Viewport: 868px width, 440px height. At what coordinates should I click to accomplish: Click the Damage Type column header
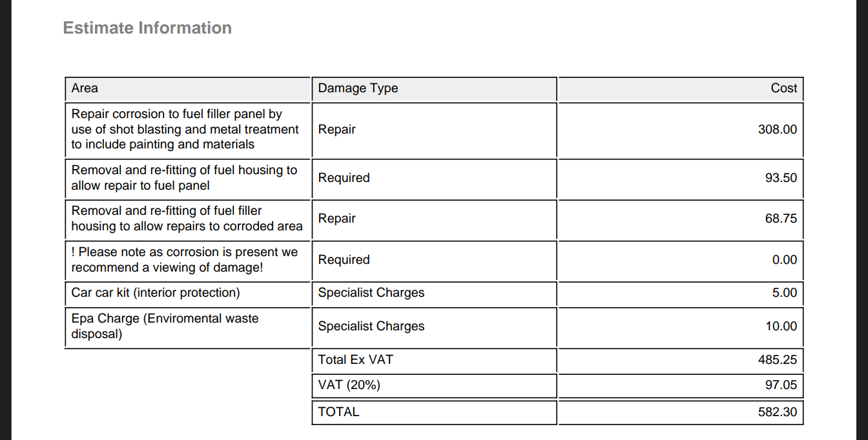pos(358,88)
